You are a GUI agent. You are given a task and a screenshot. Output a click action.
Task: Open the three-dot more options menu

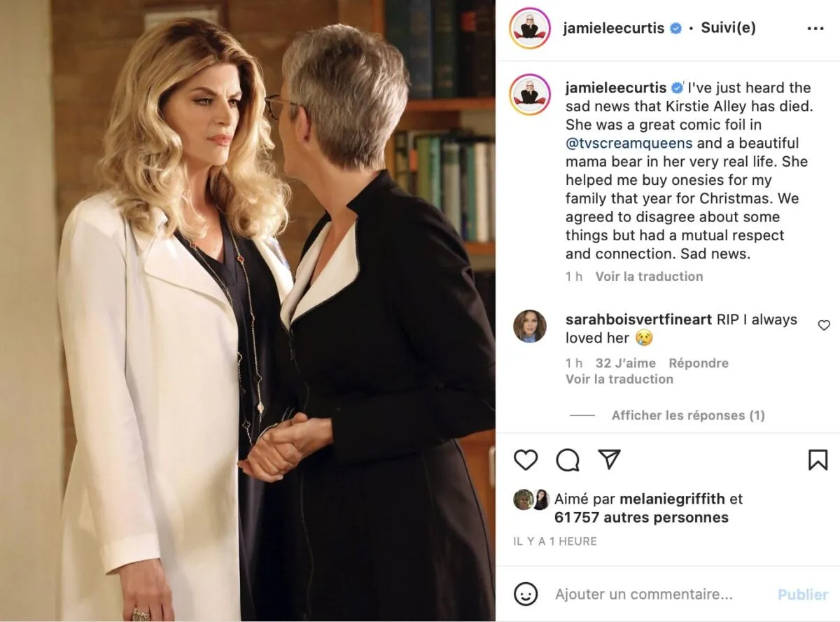[815, 29]
